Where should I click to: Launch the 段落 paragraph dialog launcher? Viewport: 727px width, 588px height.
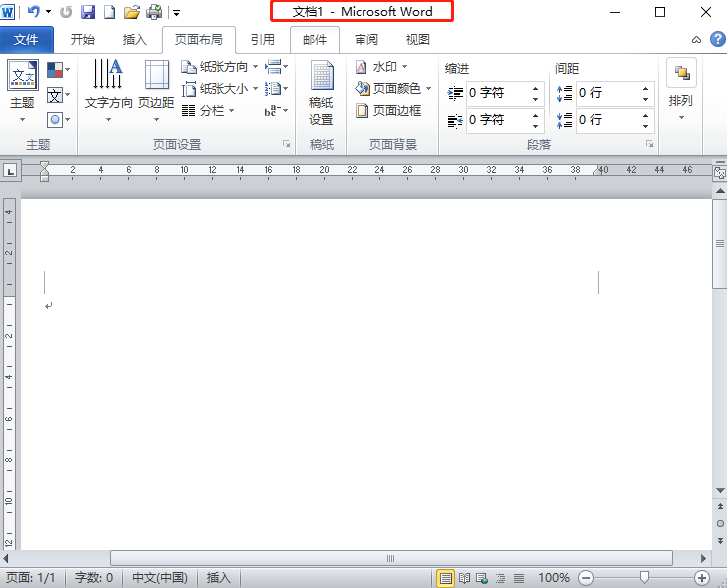pos(649,144)
